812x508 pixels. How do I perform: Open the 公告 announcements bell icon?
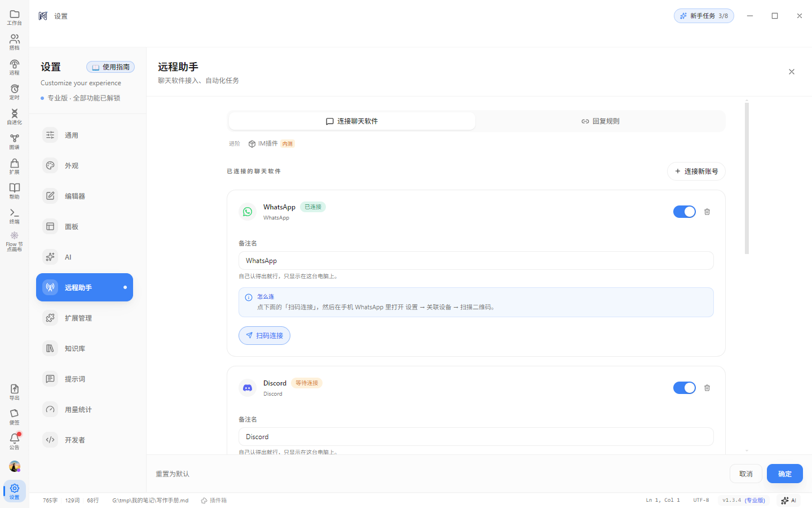coord(15,441)
